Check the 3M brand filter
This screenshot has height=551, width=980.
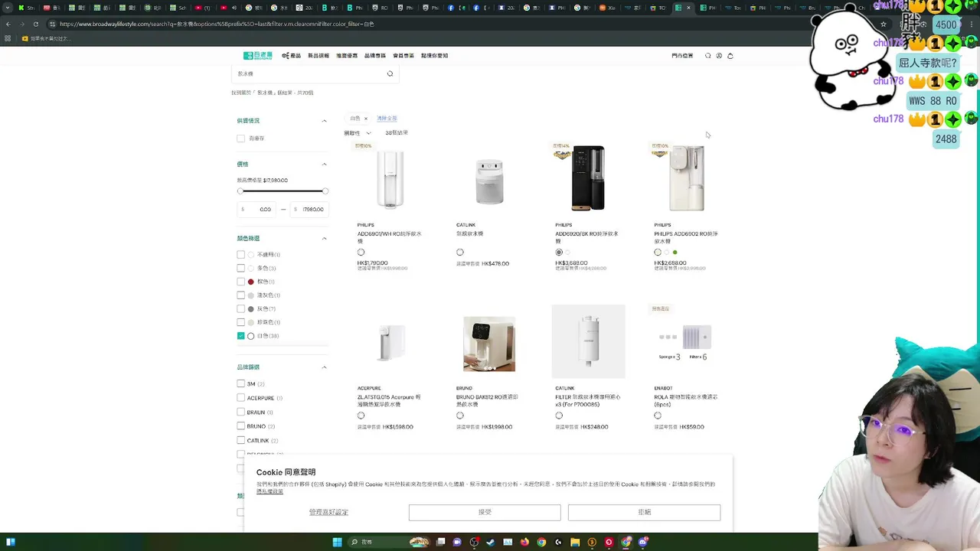click(240, 384)
